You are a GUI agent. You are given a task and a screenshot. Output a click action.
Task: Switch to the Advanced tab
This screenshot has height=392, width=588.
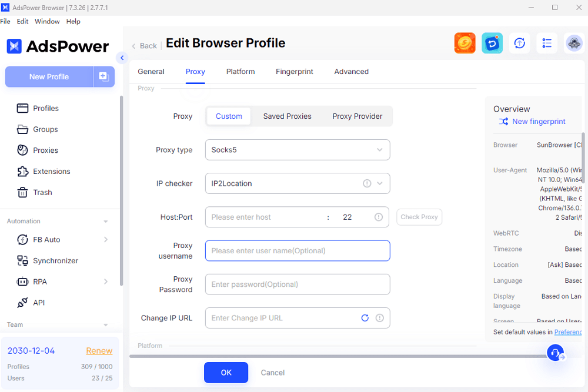pos(352,72)
